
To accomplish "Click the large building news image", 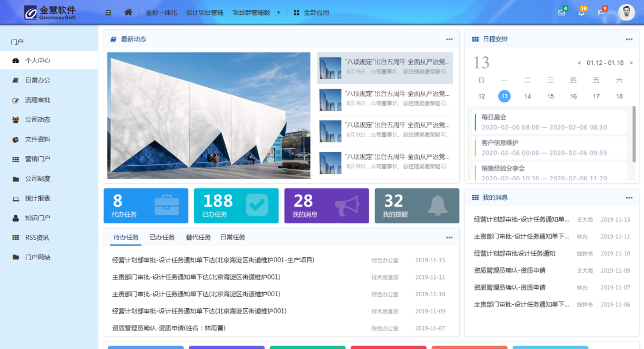I will pyautogui.click(x=208, y=115).
